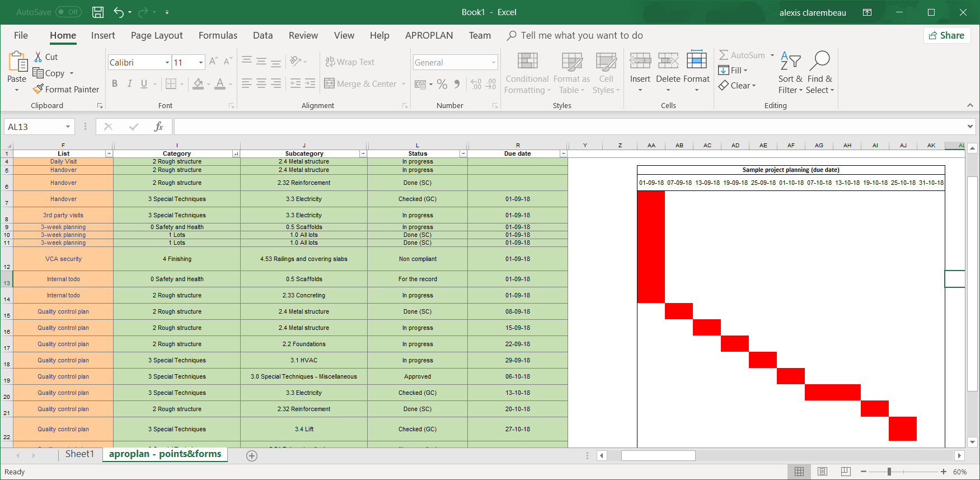This screenshot has height=480, width=980.
Task: Click the zoom in plus button
Action: (x=944, y=472)
